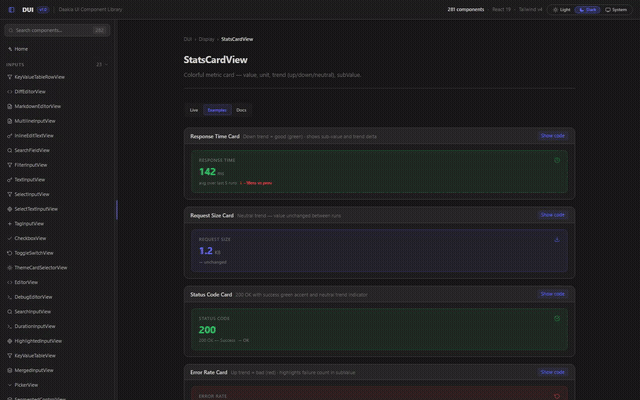Click the icon beside MergedInputView

click(x=9, y=370)
